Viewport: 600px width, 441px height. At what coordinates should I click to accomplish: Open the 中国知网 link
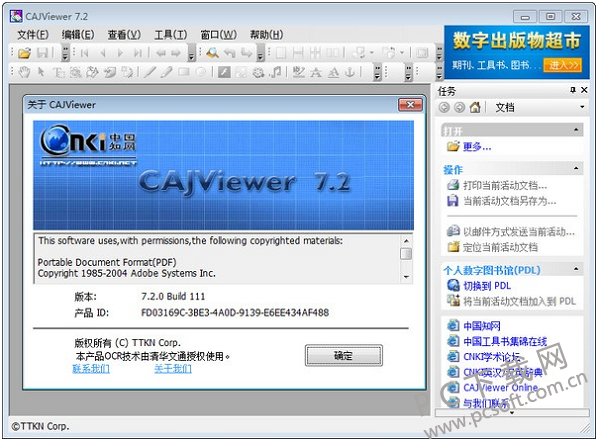pyautogui.click(x=482, y=326)
